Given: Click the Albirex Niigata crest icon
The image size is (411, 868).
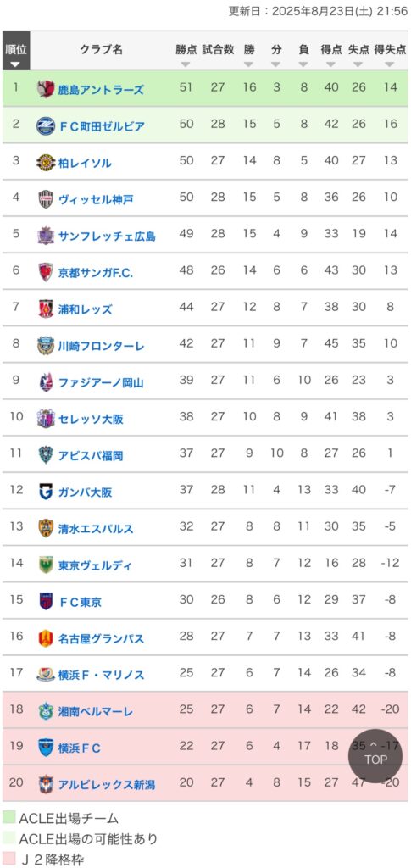Looking at the screenshot, I should tap(46, 784).
